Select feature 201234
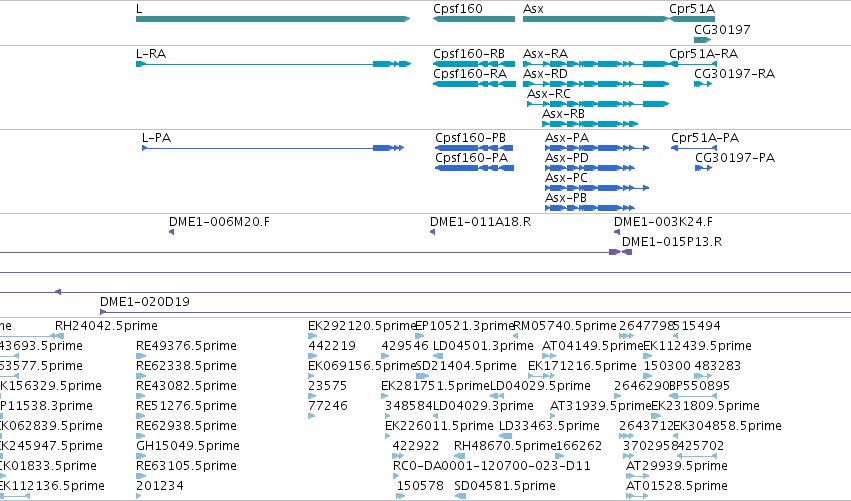Viewport: 851px width, 501px height. 139,496
